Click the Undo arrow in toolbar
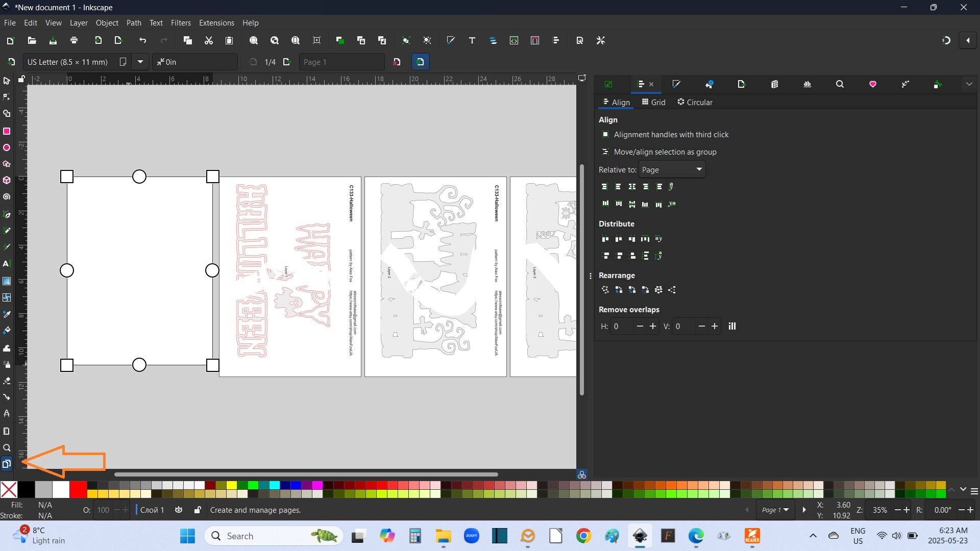The height and width of the screenshot is (551, 980). point(142,40)
